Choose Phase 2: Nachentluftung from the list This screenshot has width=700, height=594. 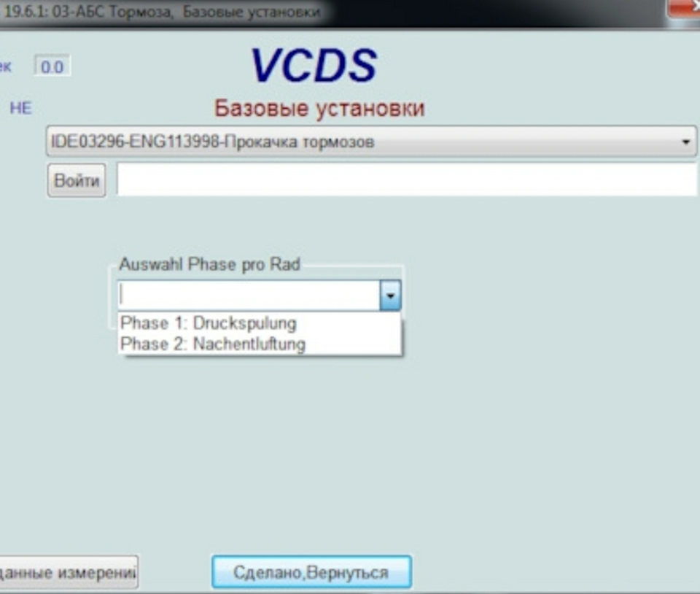coord(260,344)
